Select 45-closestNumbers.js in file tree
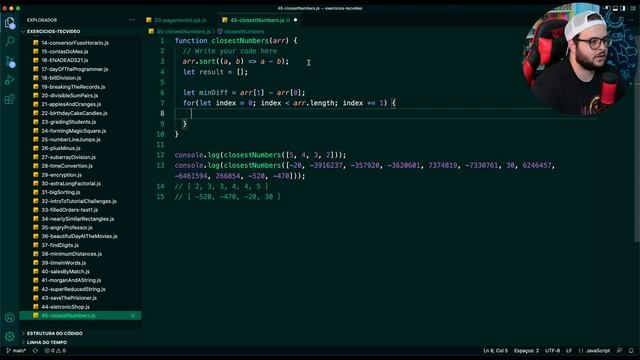The width and height of the screenshot is (640, 360). click(81, 316)
